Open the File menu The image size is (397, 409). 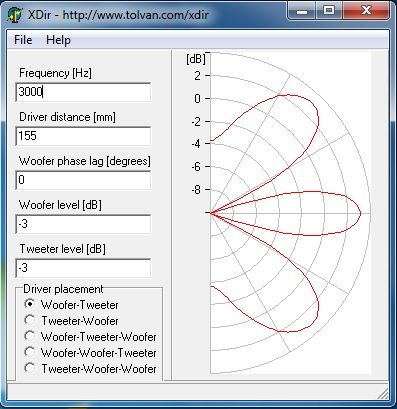(x=23, y=40)
